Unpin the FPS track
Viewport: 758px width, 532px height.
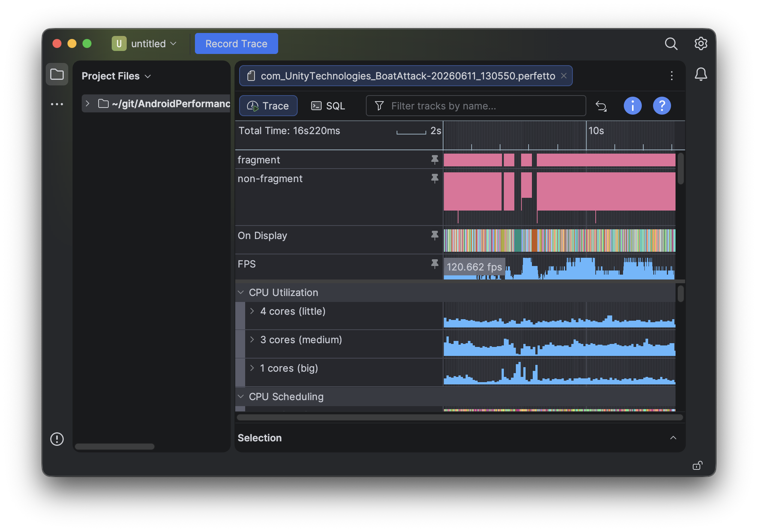point(434,264)
